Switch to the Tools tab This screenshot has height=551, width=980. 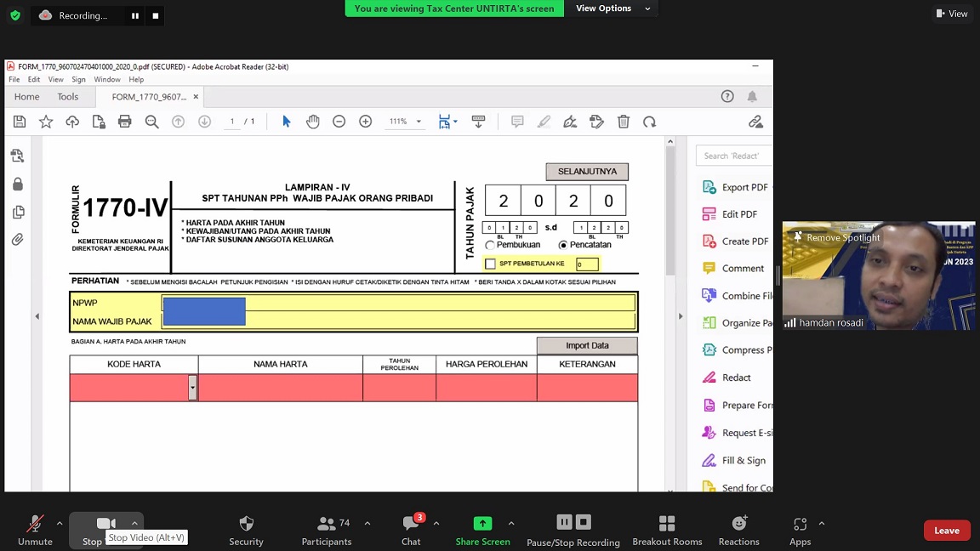[x=67, y=97]
